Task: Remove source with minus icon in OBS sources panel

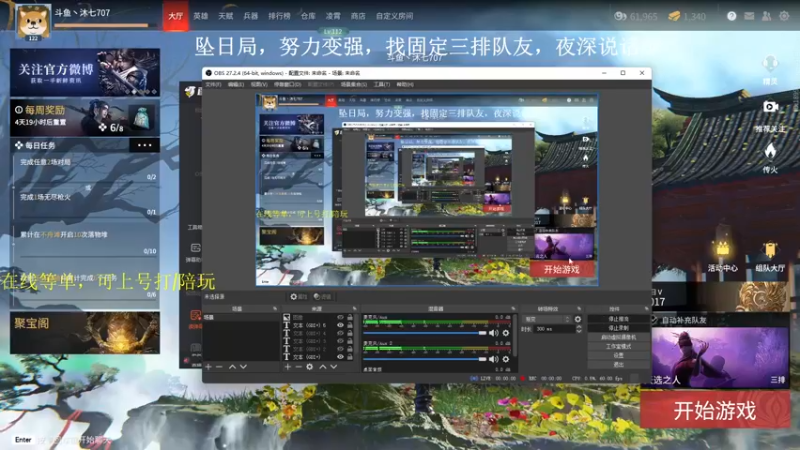Action: pyautogui.click(x=298, y=366)
